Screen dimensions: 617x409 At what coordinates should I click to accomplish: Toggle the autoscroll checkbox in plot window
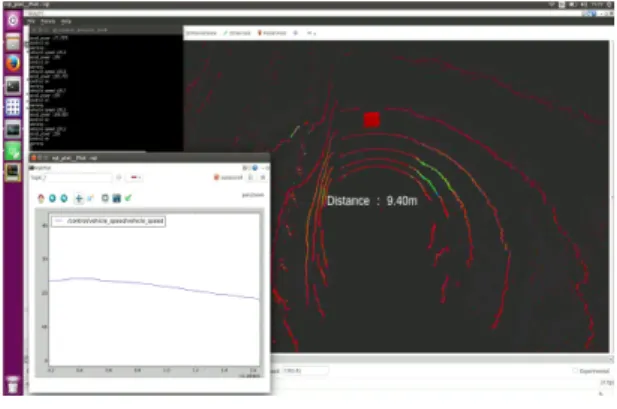click(x=216, y=178)
